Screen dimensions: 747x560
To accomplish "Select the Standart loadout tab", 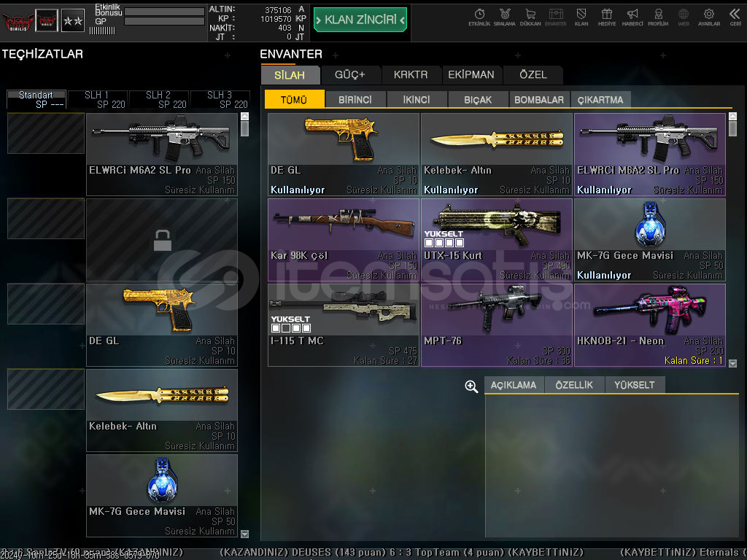I will (x=36, y=99).
